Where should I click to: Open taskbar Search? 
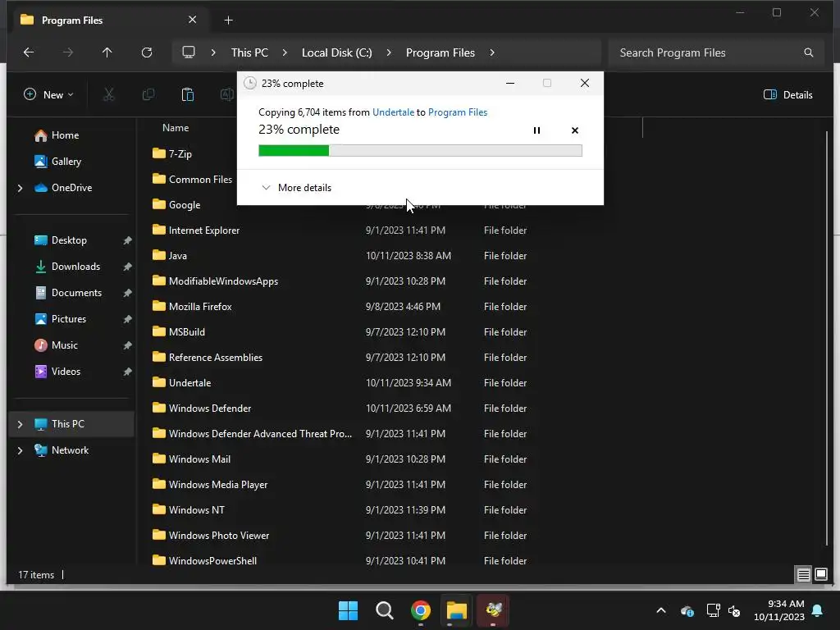(x=385, y=610)
